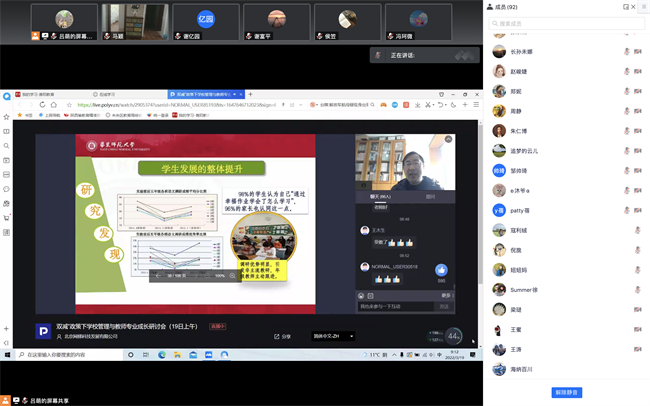Open the emoji picker in chat box
The width and height of the screenshot is (650, 406).
click(x=361, y=296)
